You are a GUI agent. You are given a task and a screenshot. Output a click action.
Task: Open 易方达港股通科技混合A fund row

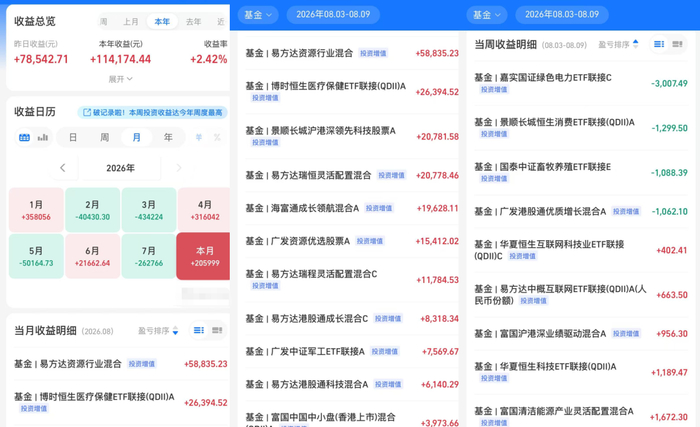tap(352, 384)
